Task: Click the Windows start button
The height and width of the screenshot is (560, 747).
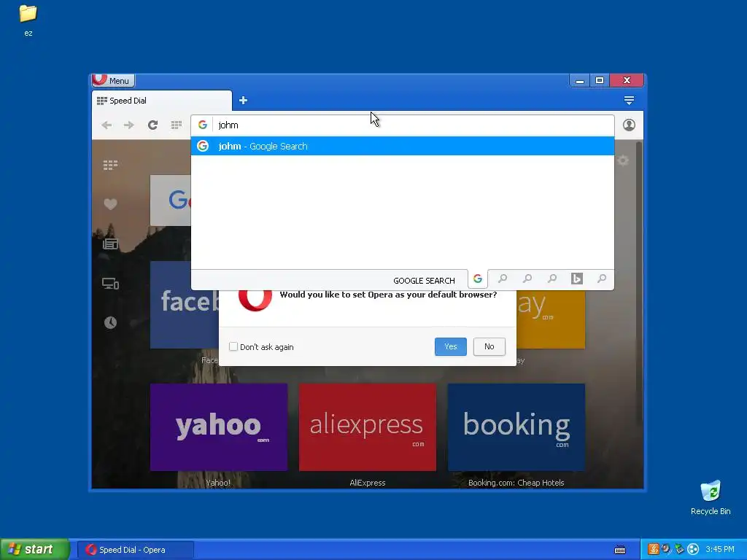Action: coord(35,550)
